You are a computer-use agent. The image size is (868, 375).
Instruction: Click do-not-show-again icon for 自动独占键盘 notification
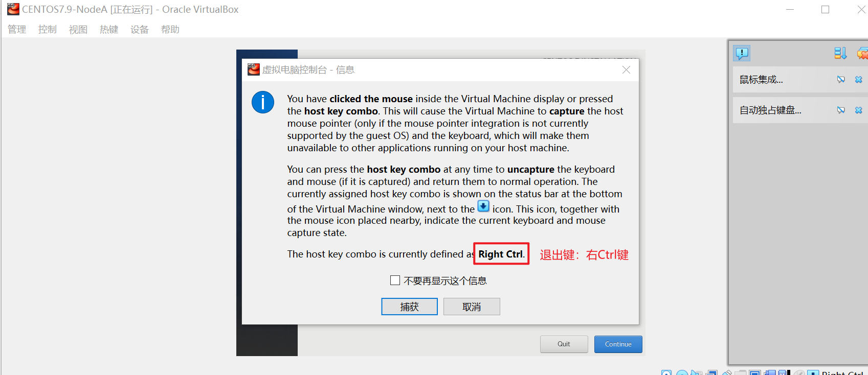841,110
